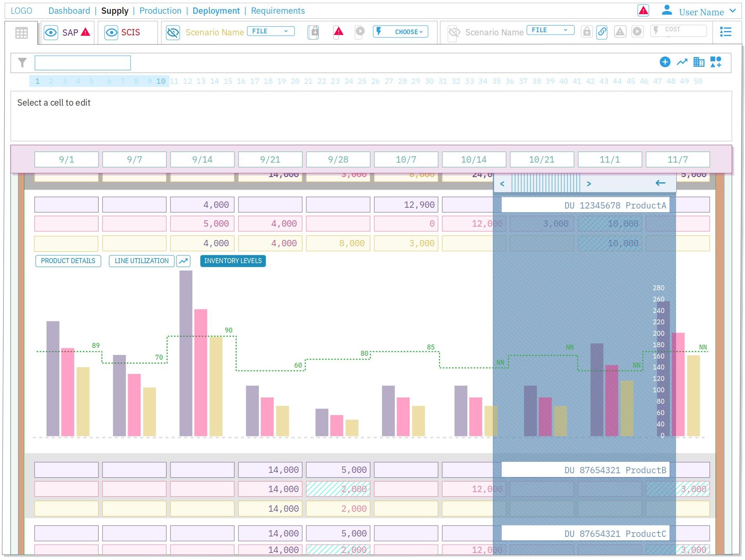Click the grid view icon
The width and height of the screenshot is (745, 560).
click(x=21, y=33)
